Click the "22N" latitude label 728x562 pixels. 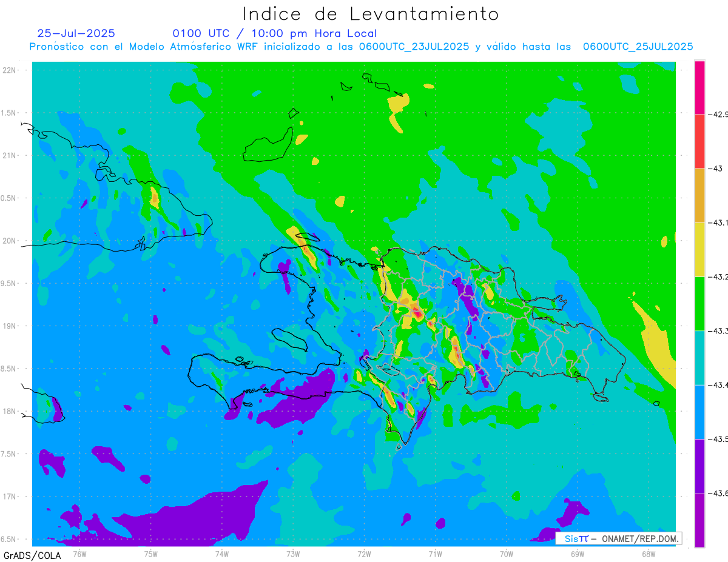tap(10, 70)
